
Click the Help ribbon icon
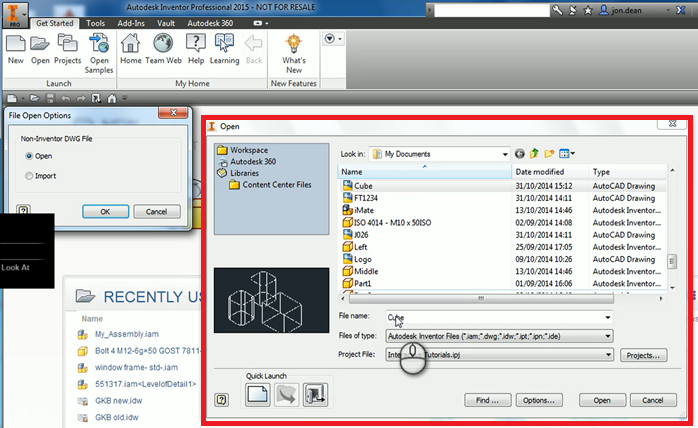pos(196,49)
